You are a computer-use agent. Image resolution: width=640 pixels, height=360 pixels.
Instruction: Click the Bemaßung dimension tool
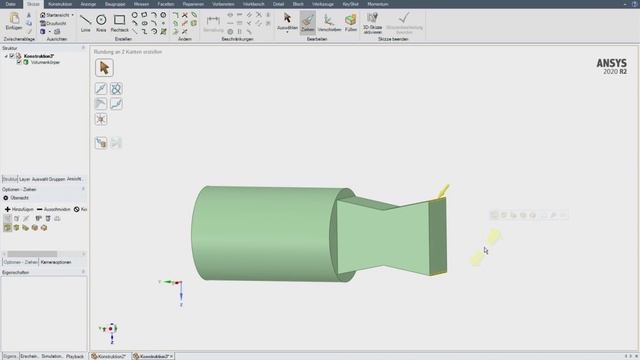(213, 24)
